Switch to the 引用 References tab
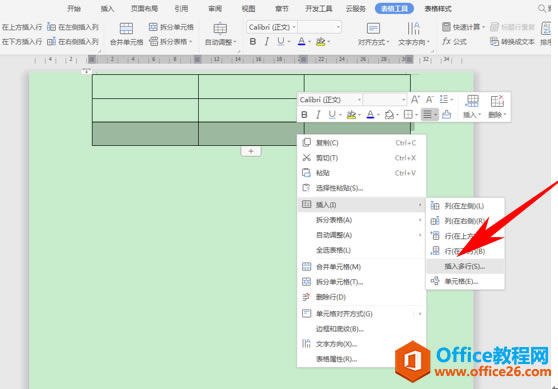Screen dimensions: 558x389 pos(181,9)
